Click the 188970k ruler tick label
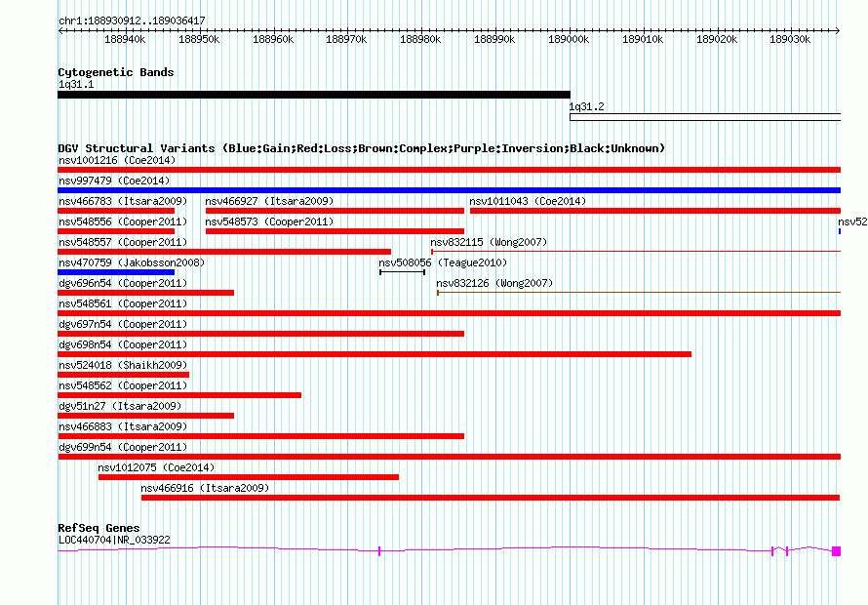 tap(346, 39)
